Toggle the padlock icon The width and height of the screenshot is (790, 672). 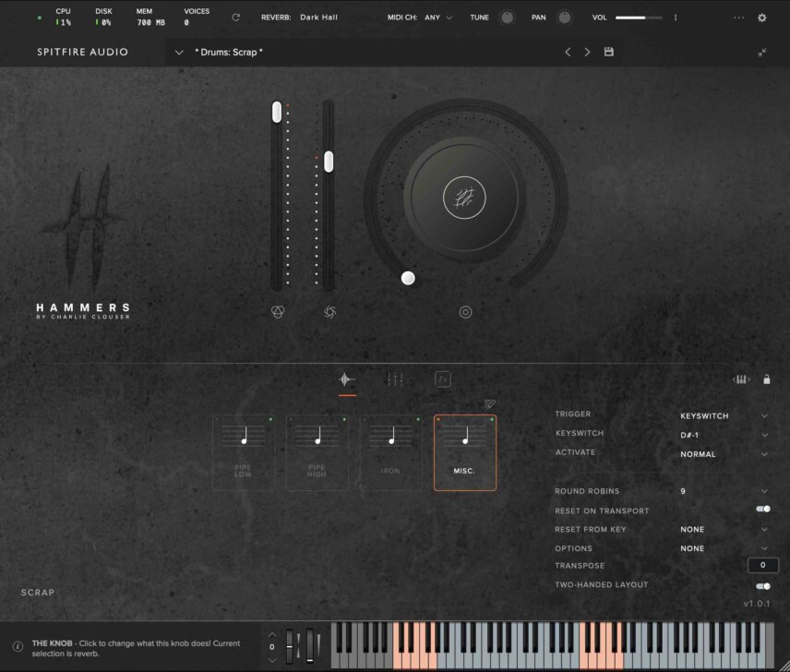(x=766, y=379)
